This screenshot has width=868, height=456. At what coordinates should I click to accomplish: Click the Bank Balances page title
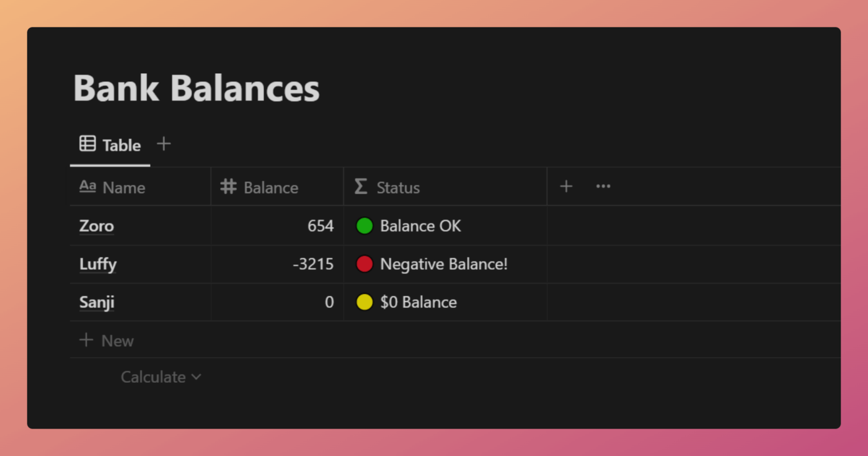[196, 88]
